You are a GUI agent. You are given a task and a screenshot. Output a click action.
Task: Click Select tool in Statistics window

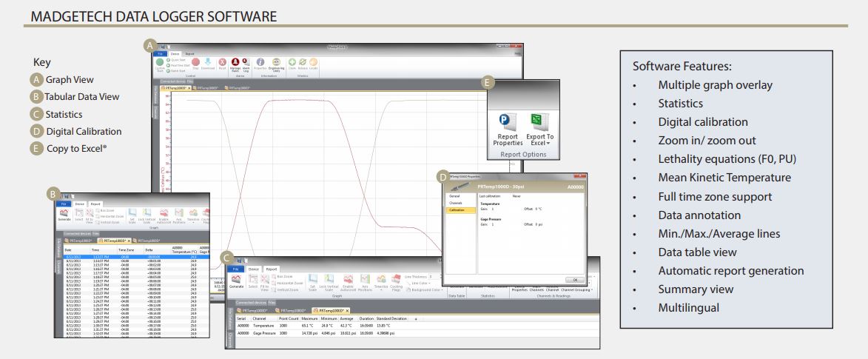tap(253, 279)
